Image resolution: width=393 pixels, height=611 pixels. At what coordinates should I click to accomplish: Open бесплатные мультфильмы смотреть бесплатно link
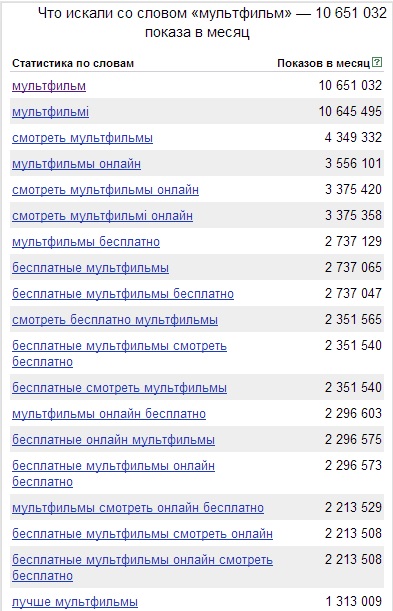click(x=119, y=353)
